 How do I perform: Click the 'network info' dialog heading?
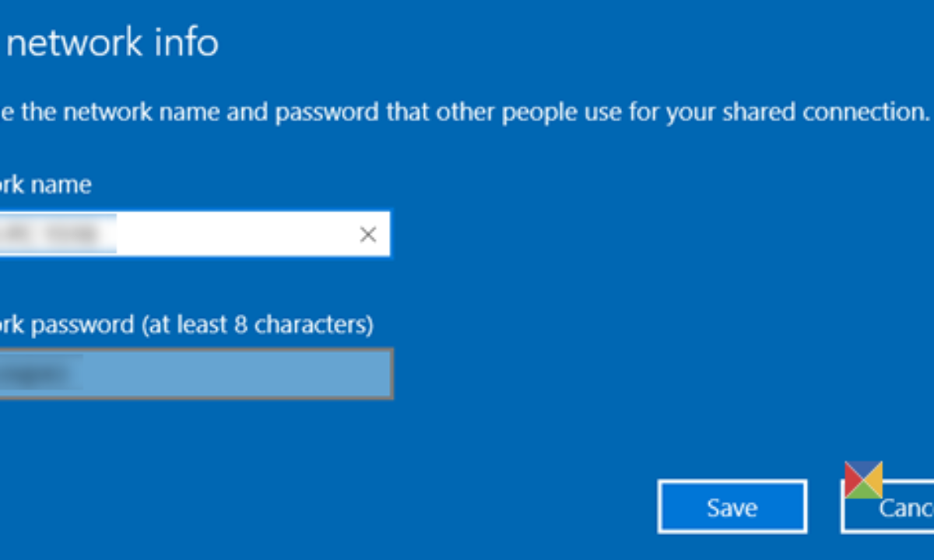coord(112,42)
